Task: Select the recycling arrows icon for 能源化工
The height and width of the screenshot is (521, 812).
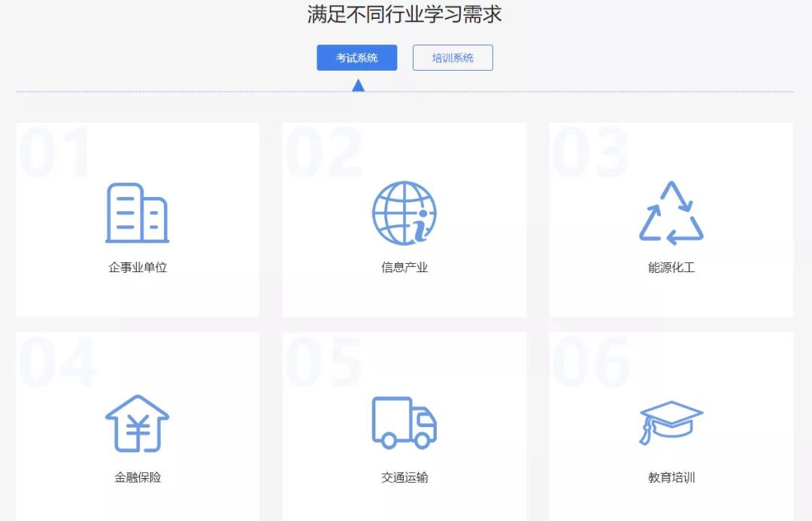Action: click(x=671, y=211)
